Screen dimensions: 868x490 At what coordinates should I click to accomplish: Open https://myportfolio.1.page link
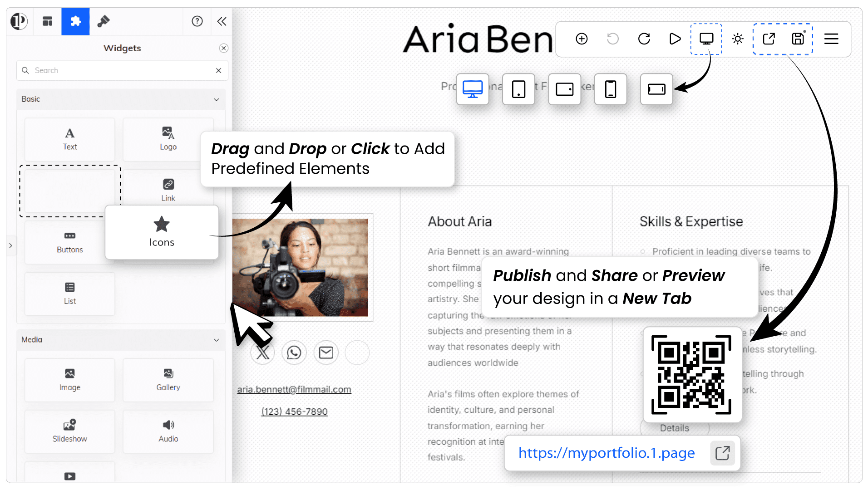click(607, 453)
